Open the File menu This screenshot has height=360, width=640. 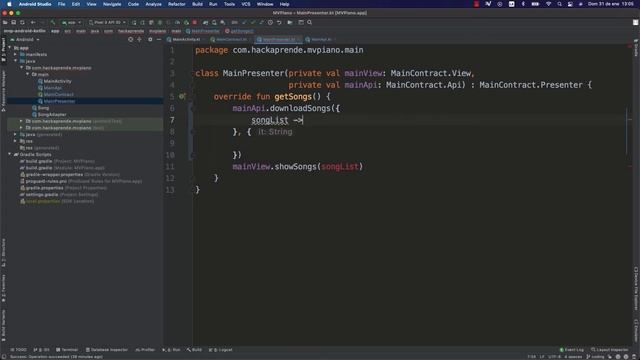tap(61, 4)
